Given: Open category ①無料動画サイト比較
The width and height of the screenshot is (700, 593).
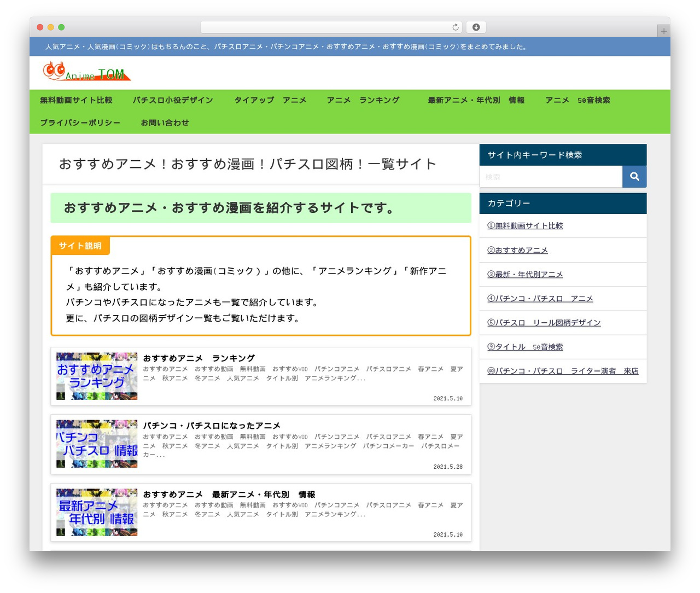Looking at the screenshot, I should click(x=525, y=225).
